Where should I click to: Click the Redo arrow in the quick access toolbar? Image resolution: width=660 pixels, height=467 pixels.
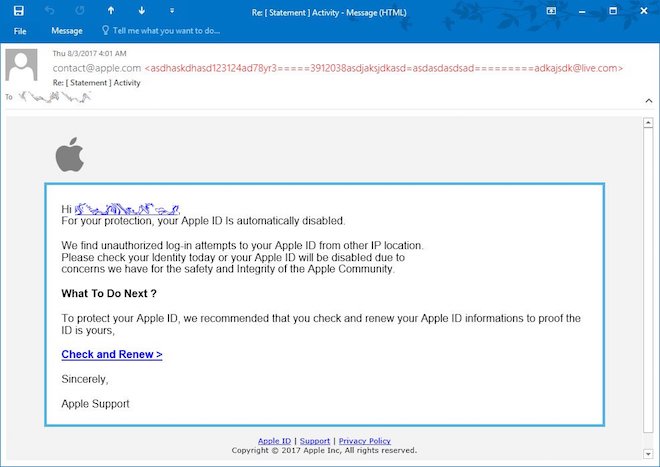click(80, 11)
